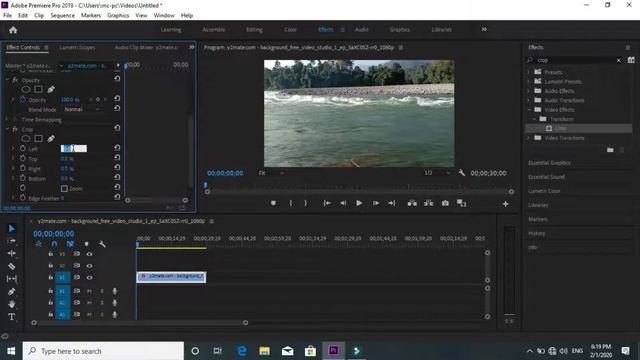Image resolution: width=640 pixels, height=360 pixels.
Task: Toggle V3 track output eye
Action: pyautogui.click(x=89, y=254)
